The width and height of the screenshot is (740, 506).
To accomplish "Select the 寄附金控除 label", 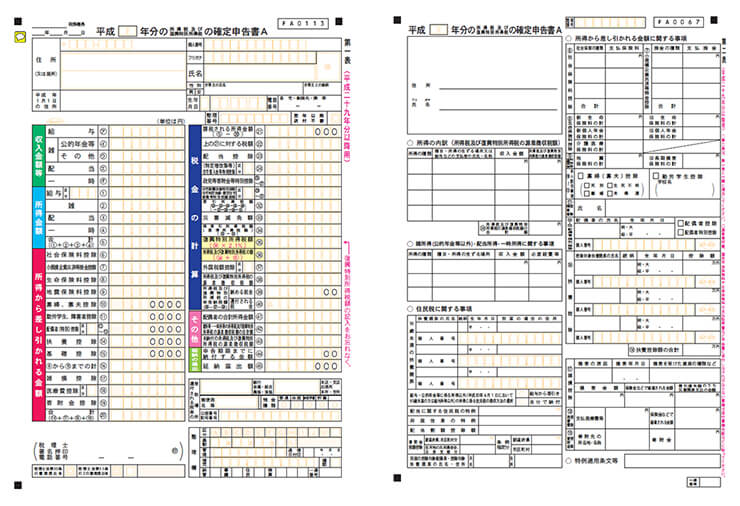I will coord(71,403).
